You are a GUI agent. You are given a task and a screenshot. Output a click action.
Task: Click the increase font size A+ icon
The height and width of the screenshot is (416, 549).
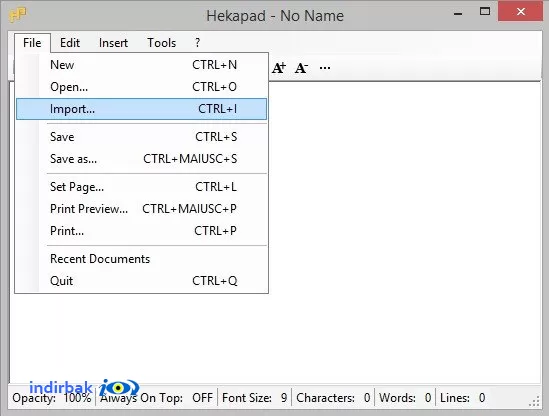279,68
